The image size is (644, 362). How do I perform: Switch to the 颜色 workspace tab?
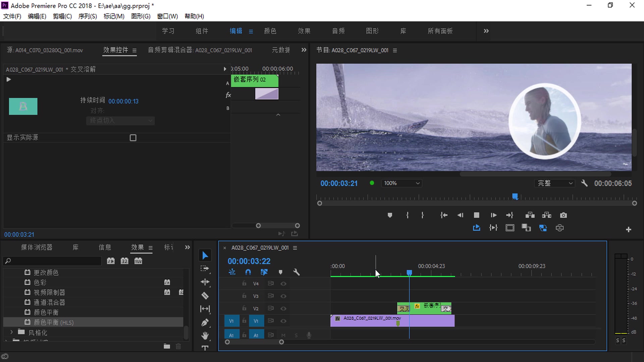(270, 31)
